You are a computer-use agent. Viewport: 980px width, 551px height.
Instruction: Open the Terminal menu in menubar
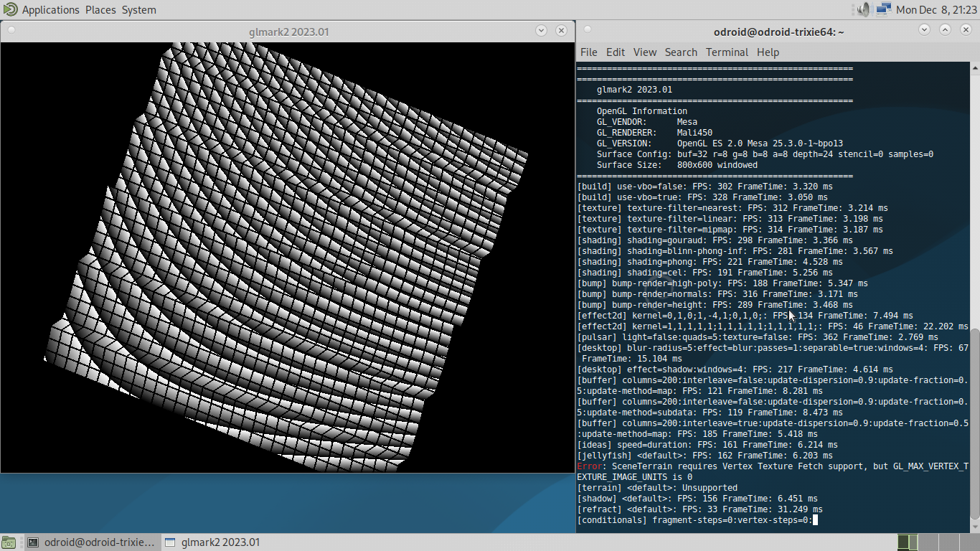[727, 52]
